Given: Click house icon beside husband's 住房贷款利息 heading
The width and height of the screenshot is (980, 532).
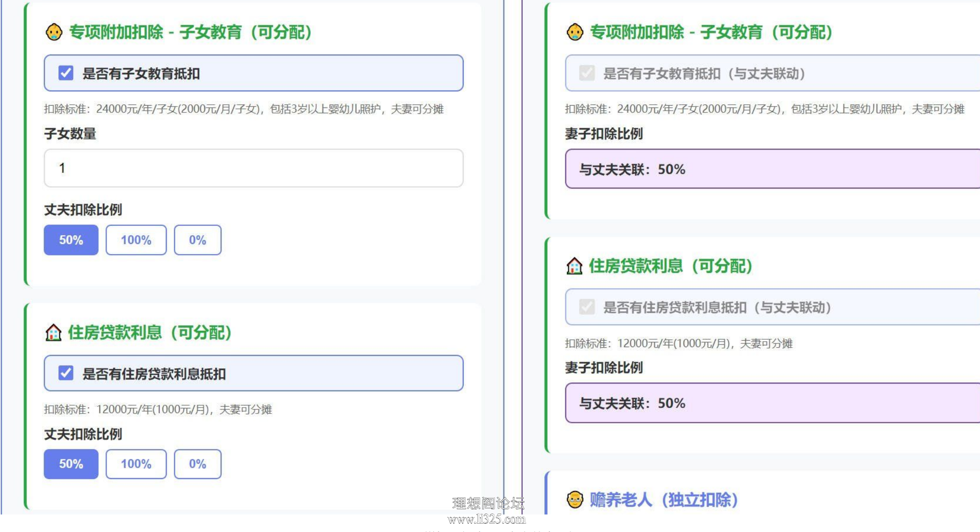Looking at the screenshot, I should [x=53, y=332].
